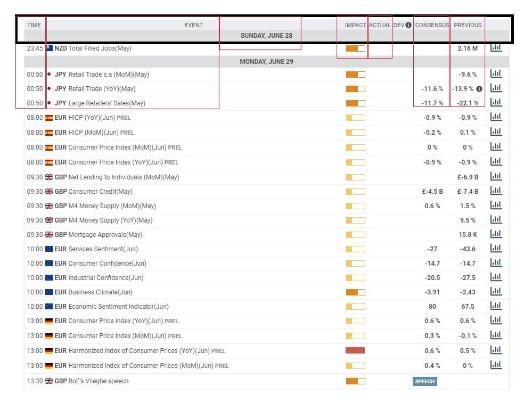Open chart icon for EUR HICP (MoM)(Jun)
The height and width of the screenshot is (403, 532).
pyautogui.click(x=496, y=131)
